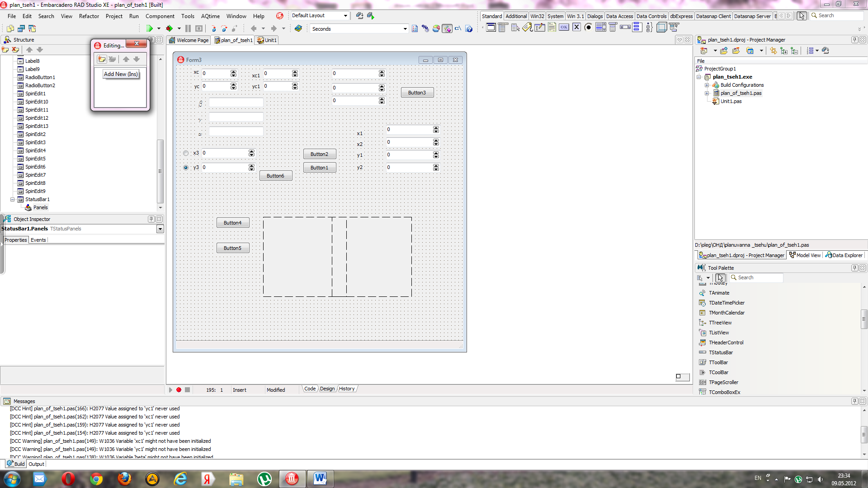Select the TLabel component icon
868x488 pixels.
click(527, 28)
